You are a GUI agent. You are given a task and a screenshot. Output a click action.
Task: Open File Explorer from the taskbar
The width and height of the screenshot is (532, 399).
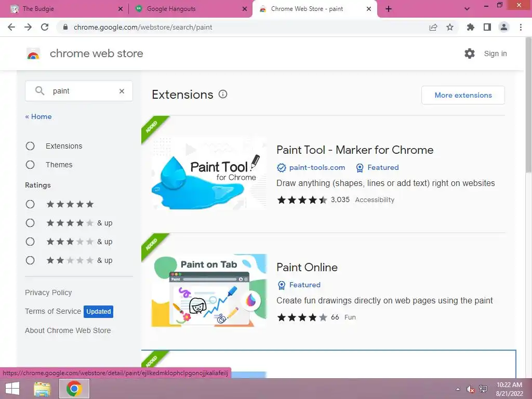pos(42,389)
